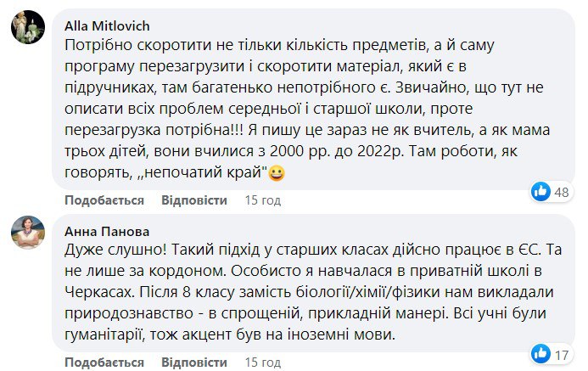Image resolution: width=588 pixels, height=371 pixels.
Task: Click the blue like reaction icon beside 17
Action: 540,352
